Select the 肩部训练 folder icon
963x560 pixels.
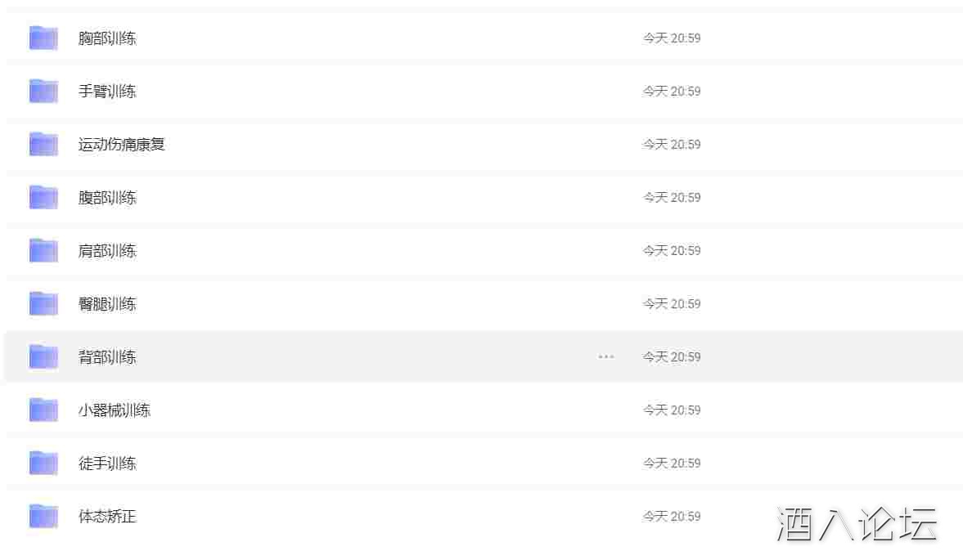pos(43,250)
